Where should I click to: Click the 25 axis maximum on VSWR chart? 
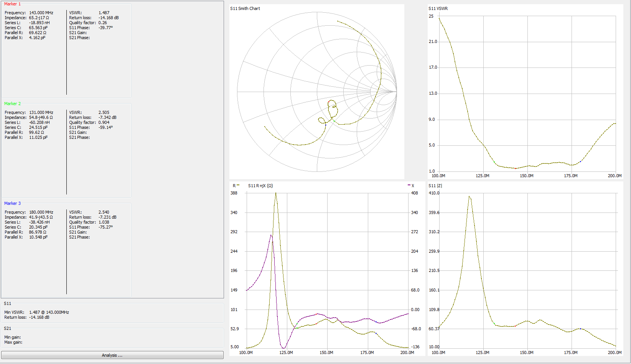(x=431, y=16)
